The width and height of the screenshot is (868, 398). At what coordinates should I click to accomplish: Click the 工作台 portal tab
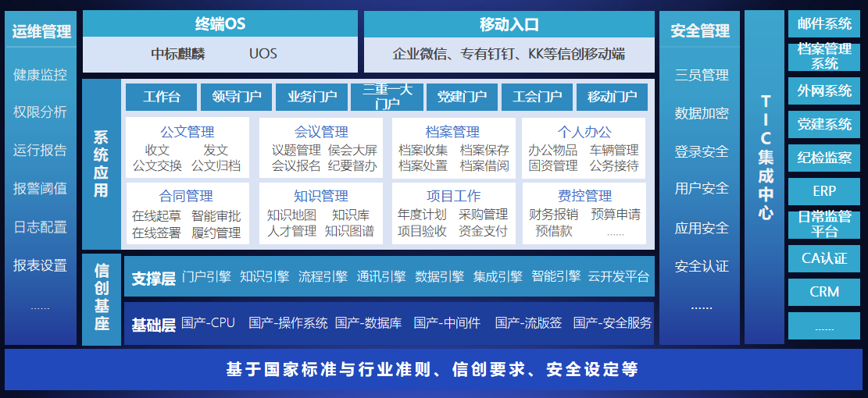pos(161,97)
